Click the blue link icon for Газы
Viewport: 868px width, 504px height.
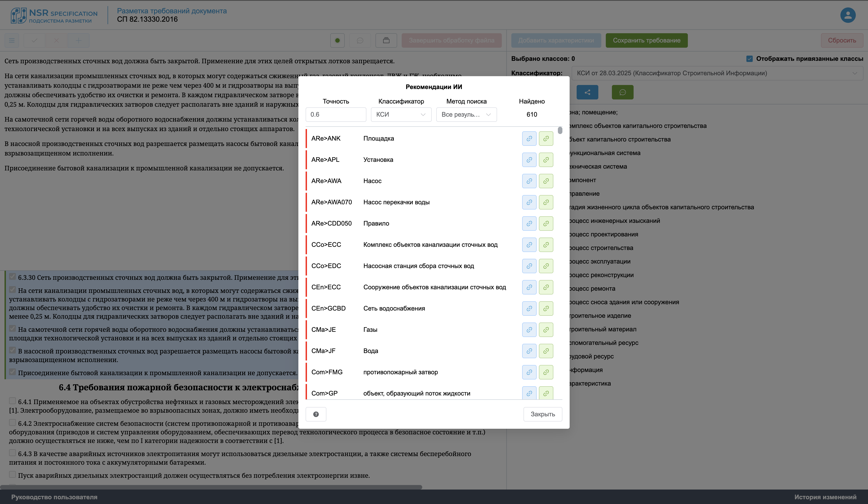529,330
